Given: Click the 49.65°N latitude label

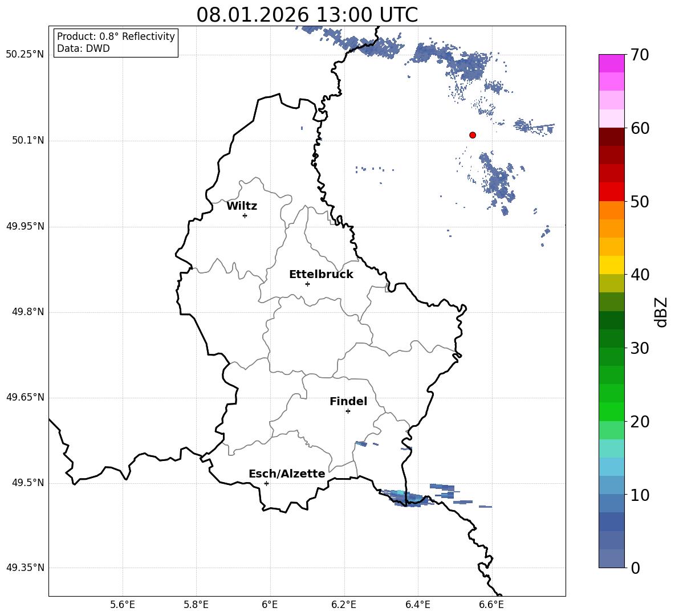Looking at the screenshot, I should tap(25, 397).
